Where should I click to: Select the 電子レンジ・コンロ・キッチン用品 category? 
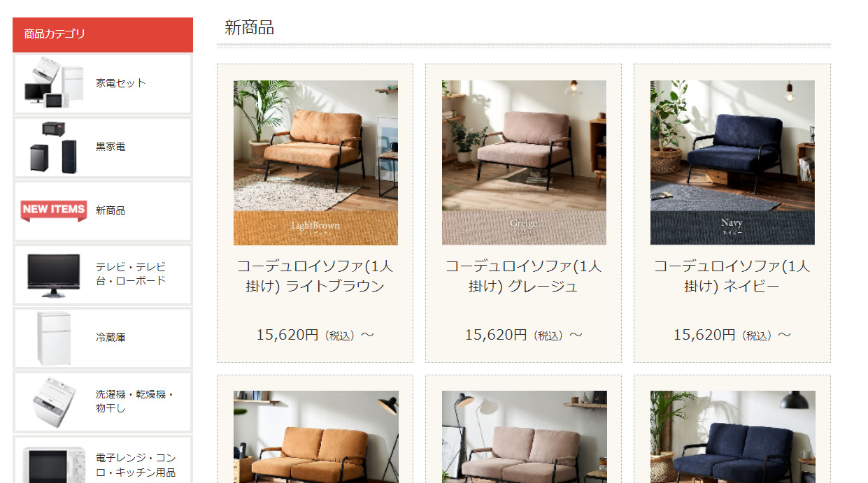click(136, 465)
